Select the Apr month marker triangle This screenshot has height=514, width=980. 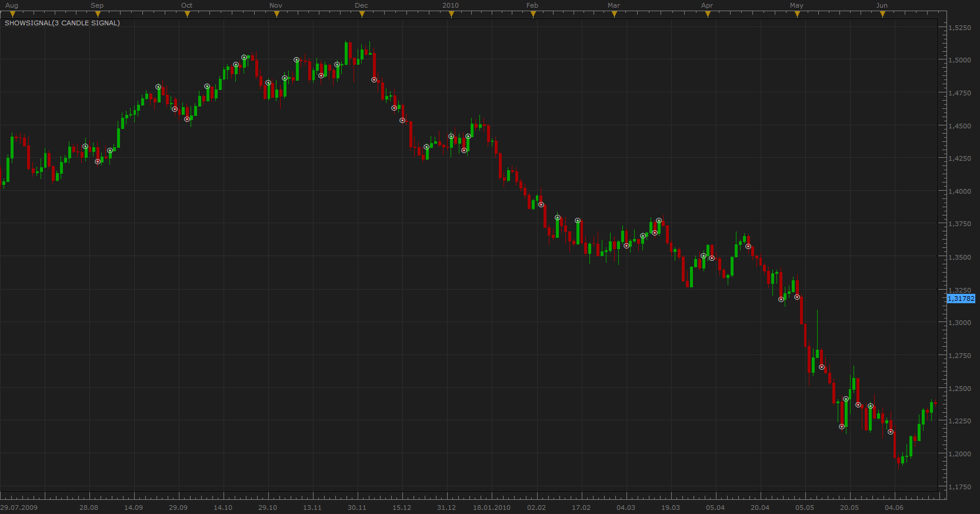point(708,15)
